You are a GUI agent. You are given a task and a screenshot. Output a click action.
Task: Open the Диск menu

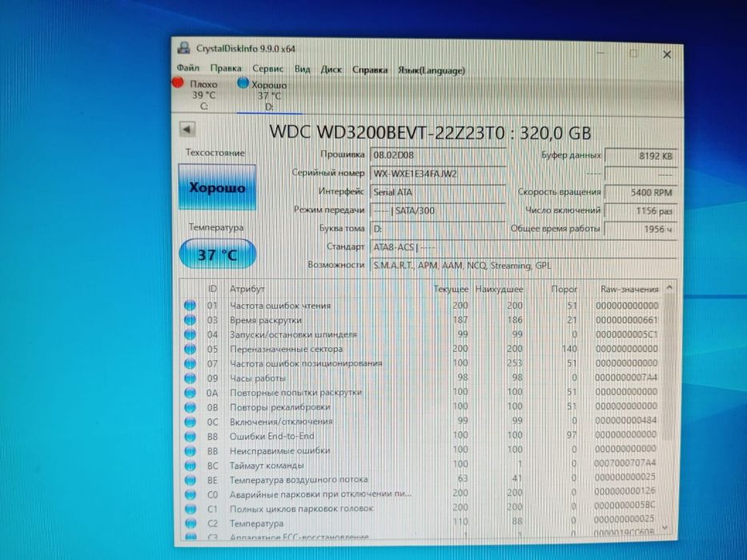331,70
